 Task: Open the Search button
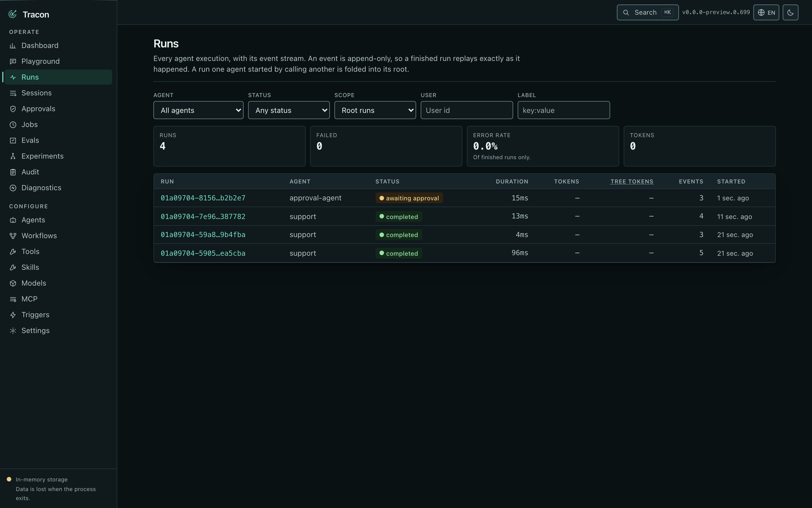click(648, 12)
